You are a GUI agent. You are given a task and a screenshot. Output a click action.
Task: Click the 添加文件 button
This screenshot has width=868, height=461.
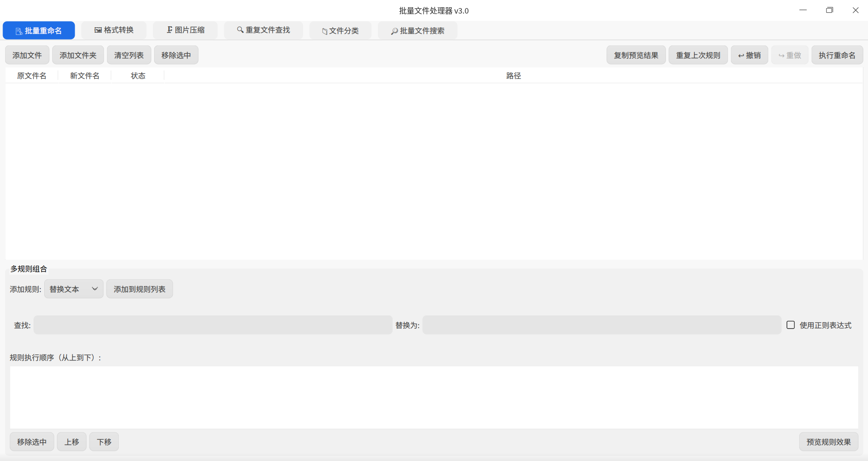tap(27, 55)
